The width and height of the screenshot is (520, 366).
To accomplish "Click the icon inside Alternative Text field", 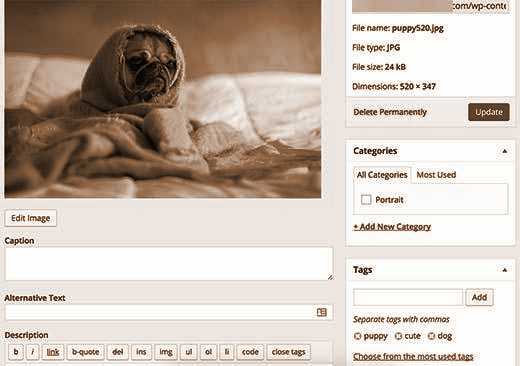I will [x=322, y=312].
